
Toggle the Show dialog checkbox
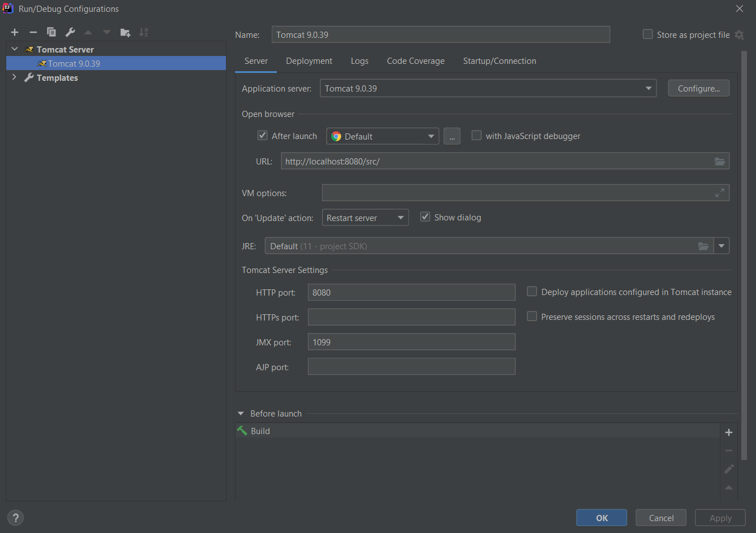click(425, 217)
